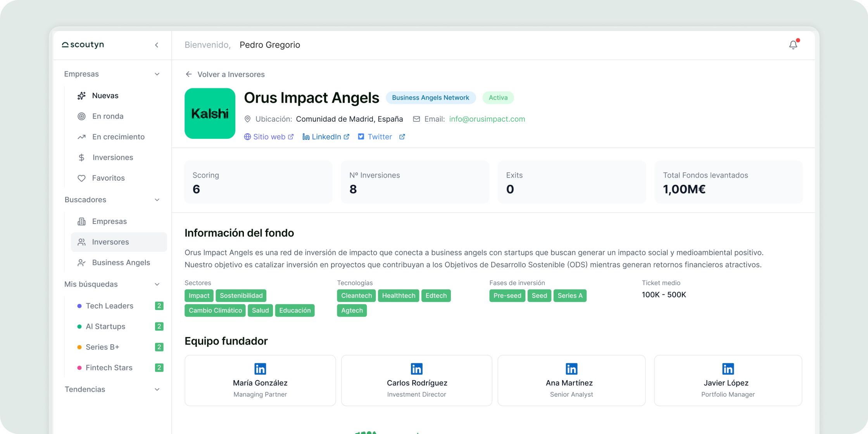
Task: Open the LinkedIn profile link
Action: (326, 137)
